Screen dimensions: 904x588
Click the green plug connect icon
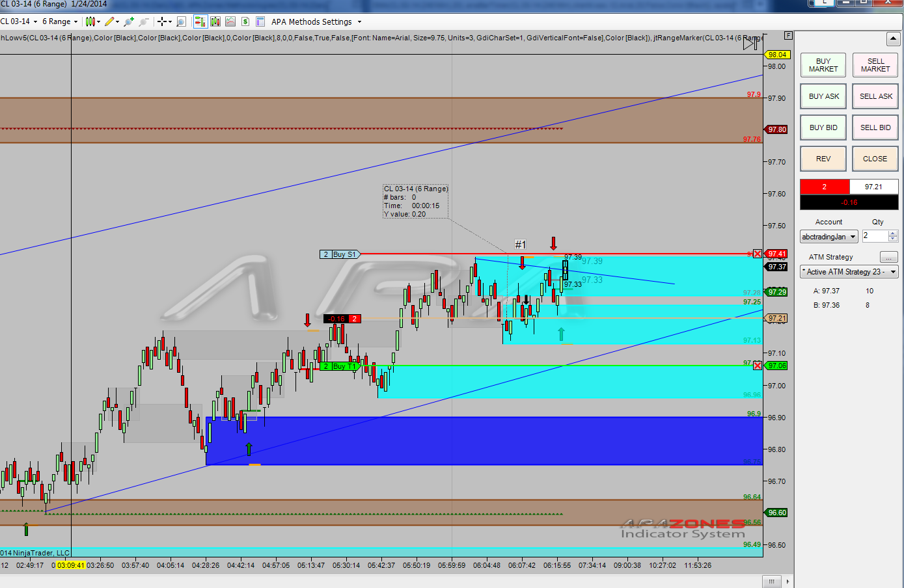coord(129,21)
